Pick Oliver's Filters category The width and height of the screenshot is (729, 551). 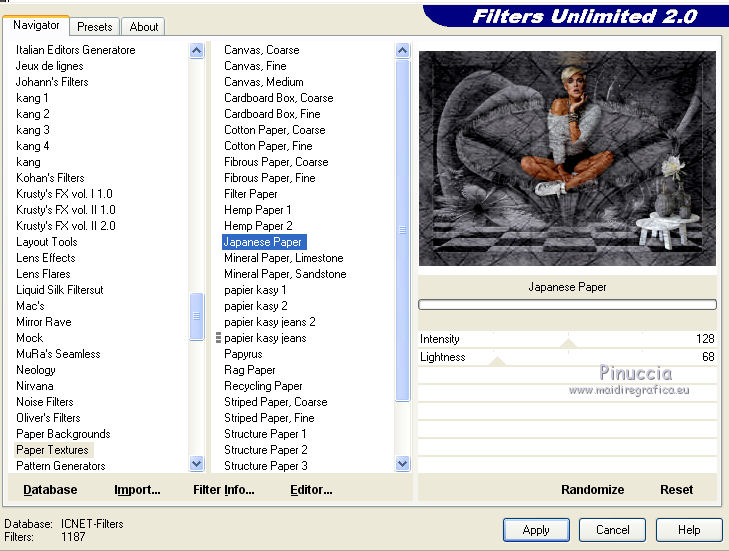(x=48, y=418)
